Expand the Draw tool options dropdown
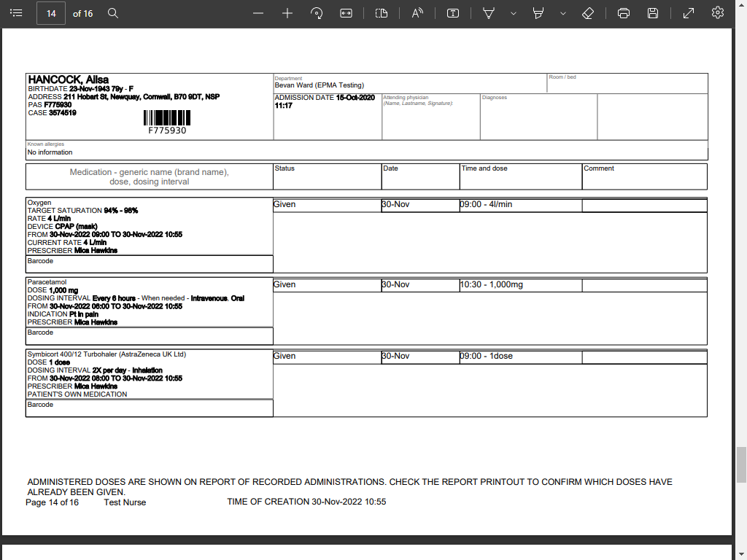Image resolution: width=747 pixels, height=560 pixels. pyautogui.click(x=514, y=13)
